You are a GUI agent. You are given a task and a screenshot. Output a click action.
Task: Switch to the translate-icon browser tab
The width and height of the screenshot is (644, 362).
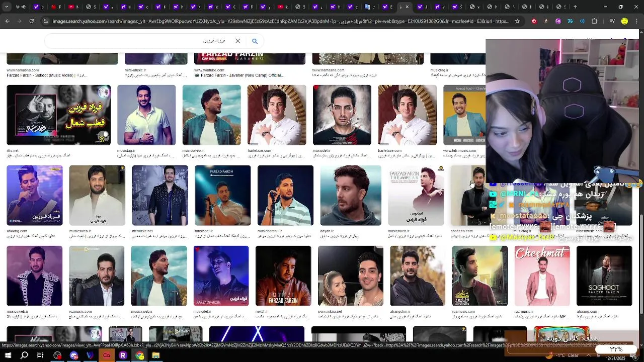coord(370,7)
